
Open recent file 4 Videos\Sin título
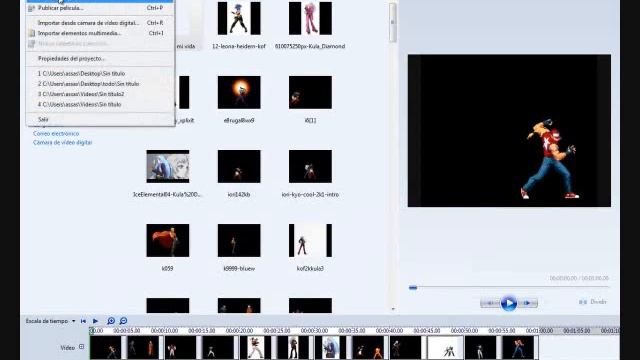click(x=100, y=104)
